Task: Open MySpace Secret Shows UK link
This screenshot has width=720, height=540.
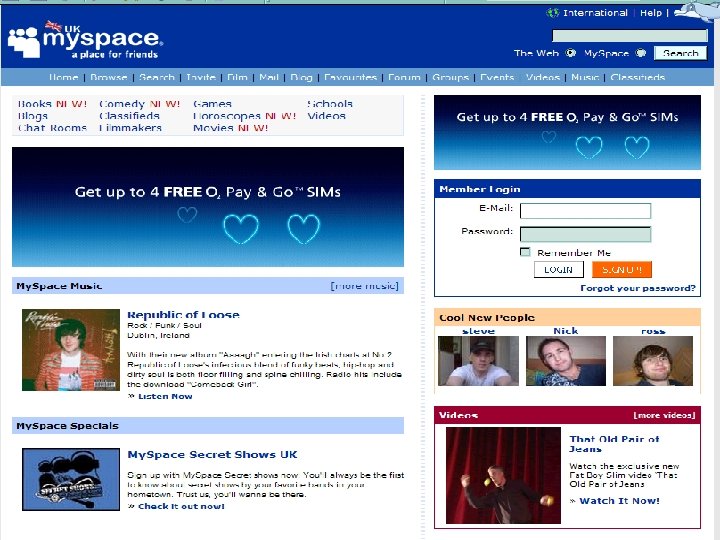Action: pos(212,455)
